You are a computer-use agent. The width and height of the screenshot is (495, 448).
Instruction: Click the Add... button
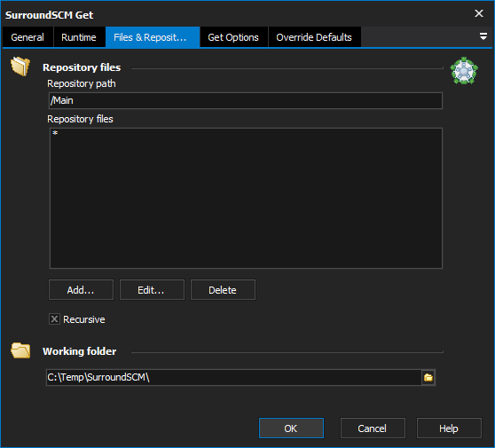point(81,290)
